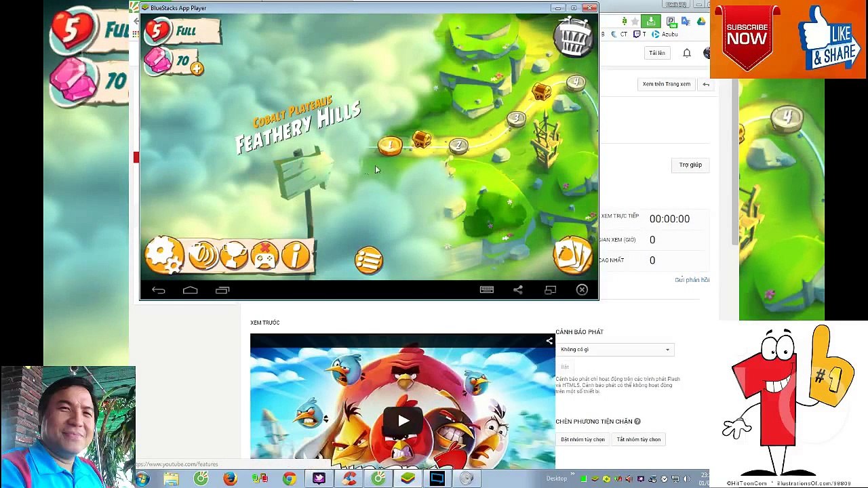Open the YouTube notifications bell
Image resolution: width=868 pixels, height=488 pixels.
(x=687, y=53)
